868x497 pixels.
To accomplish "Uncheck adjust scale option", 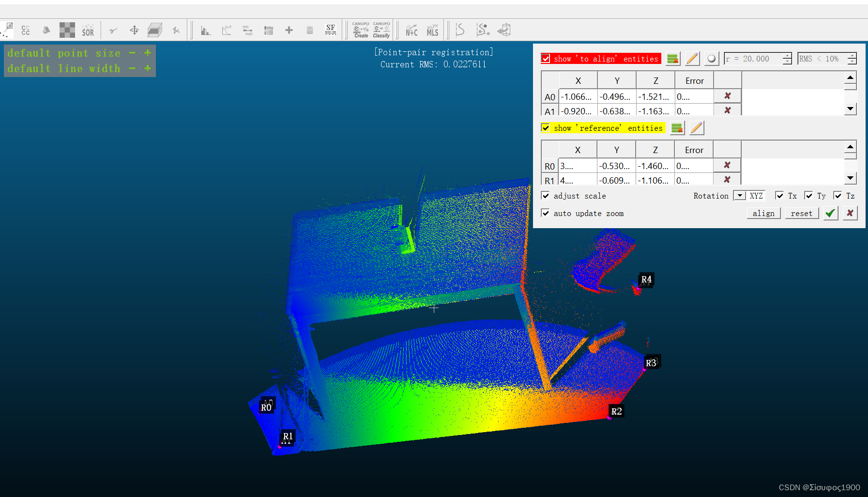I will pyautogui.click(x=546, y=196).
